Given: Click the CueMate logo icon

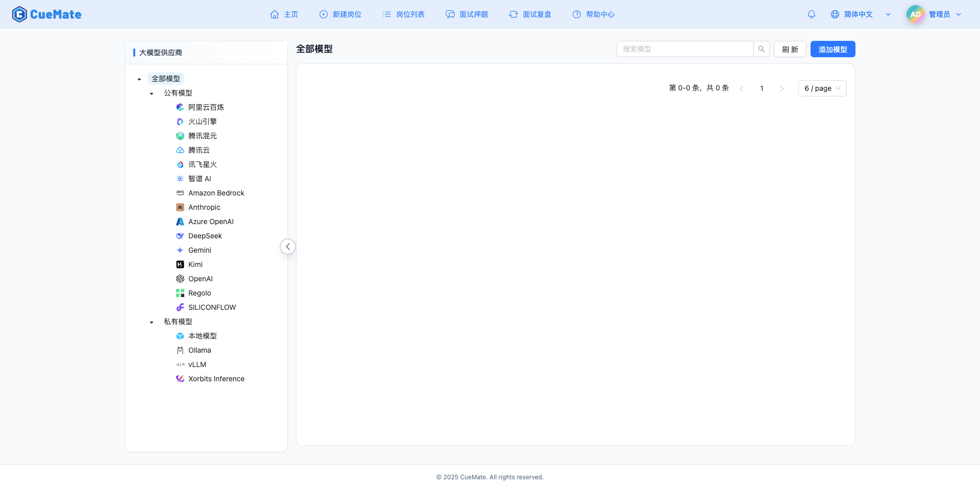Looking at the screenshot, I should tap(19, 14).
